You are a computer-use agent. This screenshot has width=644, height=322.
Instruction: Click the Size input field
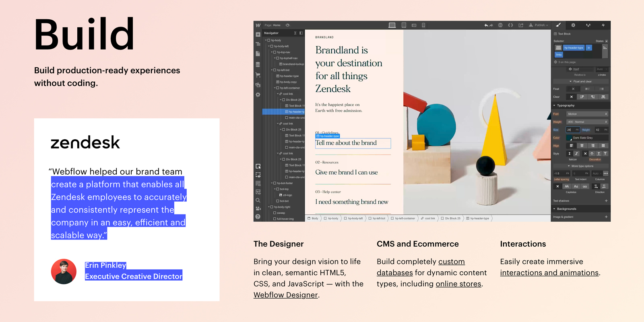pyautogui.click(x=572, y=130)
